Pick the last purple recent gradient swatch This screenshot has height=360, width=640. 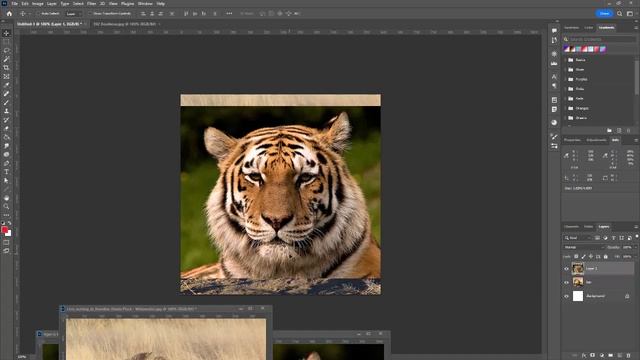coord(603,49)
